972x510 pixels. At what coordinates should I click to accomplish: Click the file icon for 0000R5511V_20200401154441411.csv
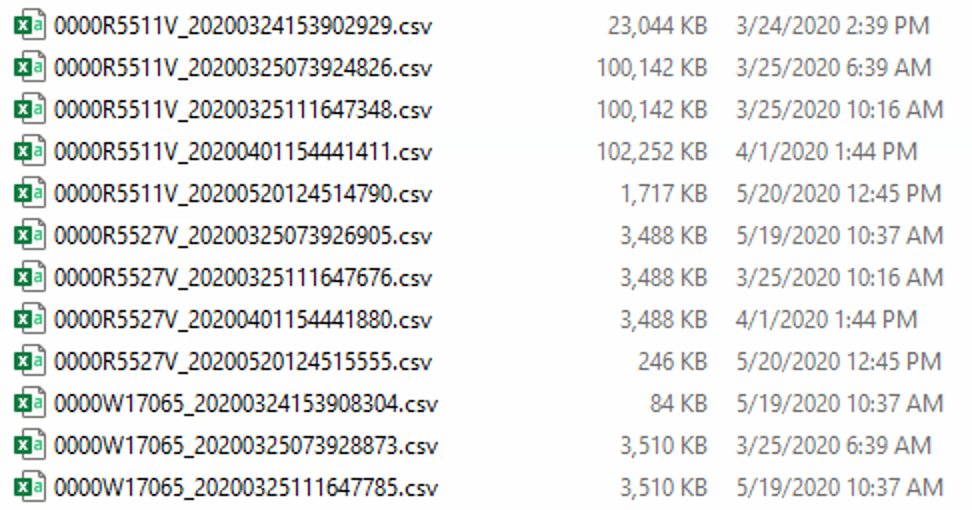point(29,151)
